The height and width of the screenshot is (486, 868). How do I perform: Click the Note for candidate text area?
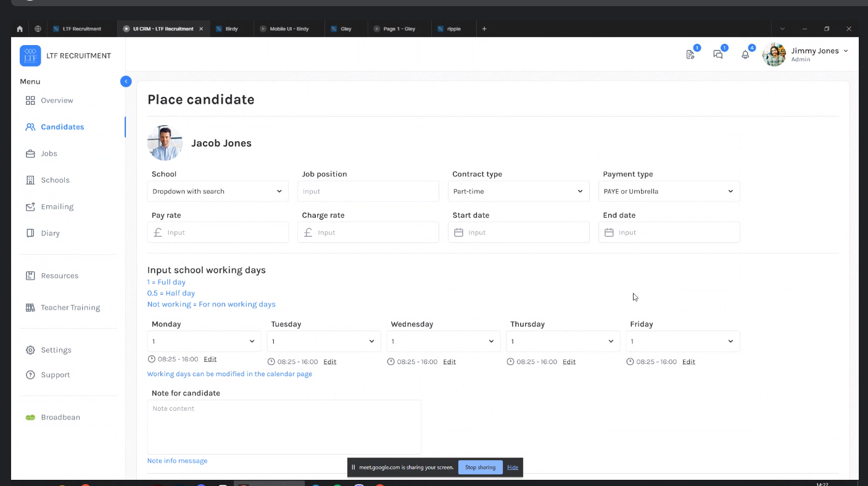[284, 427]
